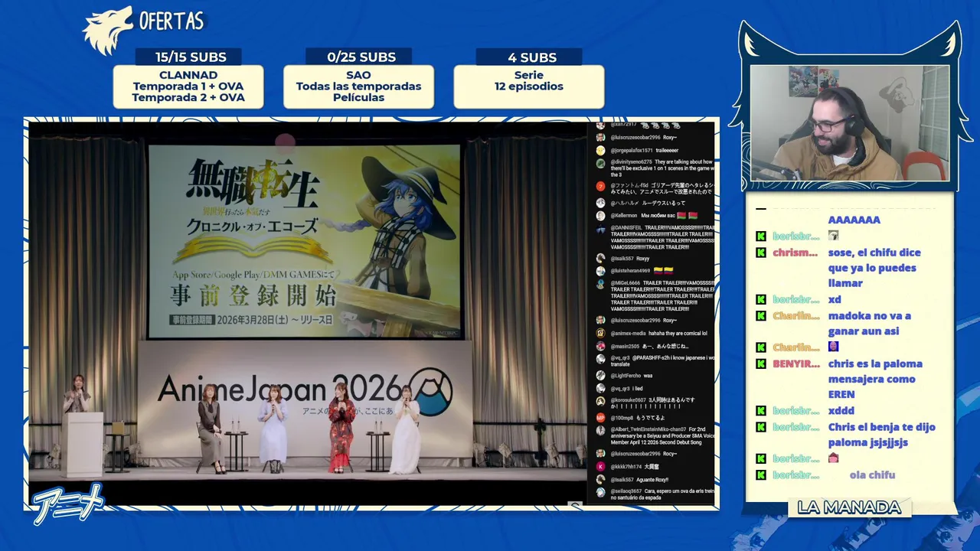Click jorgepalafox1571's avatar in the video chat
This screenshot has width=980, height=551.
click(601, 151)
